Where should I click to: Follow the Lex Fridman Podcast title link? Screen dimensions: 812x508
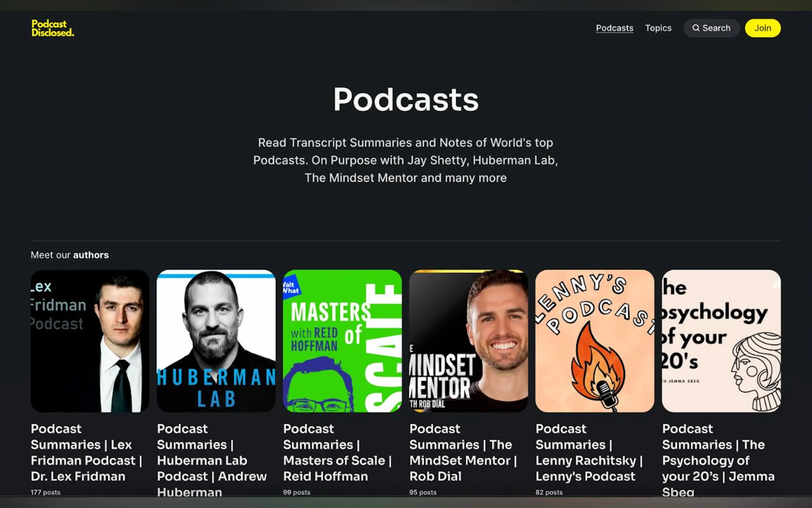click(86, 452)
